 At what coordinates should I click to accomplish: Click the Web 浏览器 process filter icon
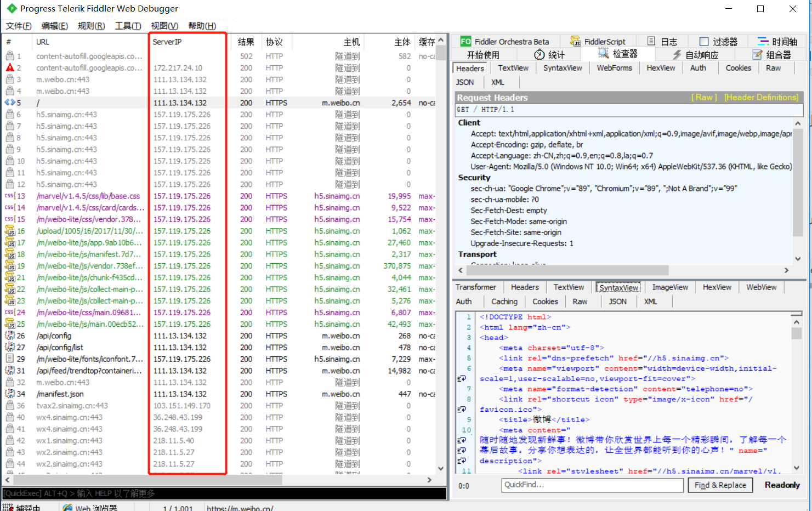67,508
